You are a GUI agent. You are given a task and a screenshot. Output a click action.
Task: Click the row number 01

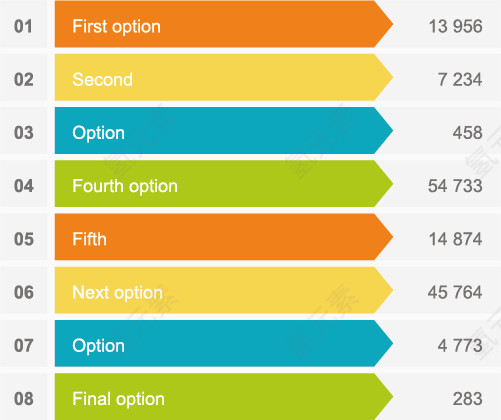tap(23, 26)
